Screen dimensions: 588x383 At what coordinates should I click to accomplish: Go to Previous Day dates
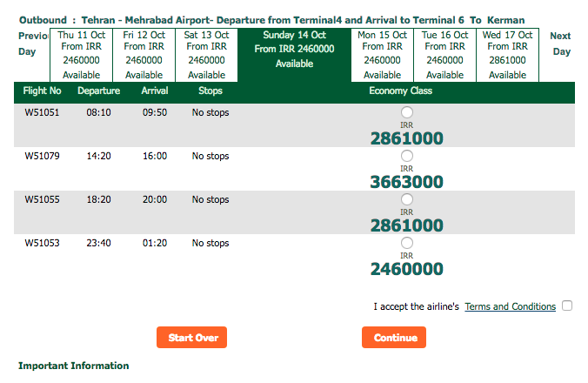click(33, 44)
